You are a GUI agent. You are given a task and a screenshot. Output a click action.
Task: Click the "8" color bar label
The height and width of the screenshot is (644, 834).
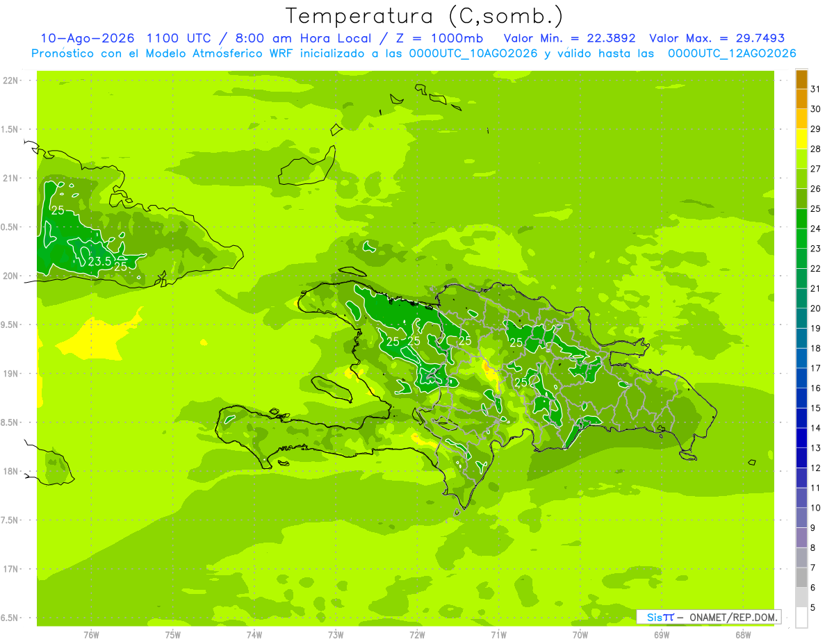pyautogui.click(x=812, y=547)
